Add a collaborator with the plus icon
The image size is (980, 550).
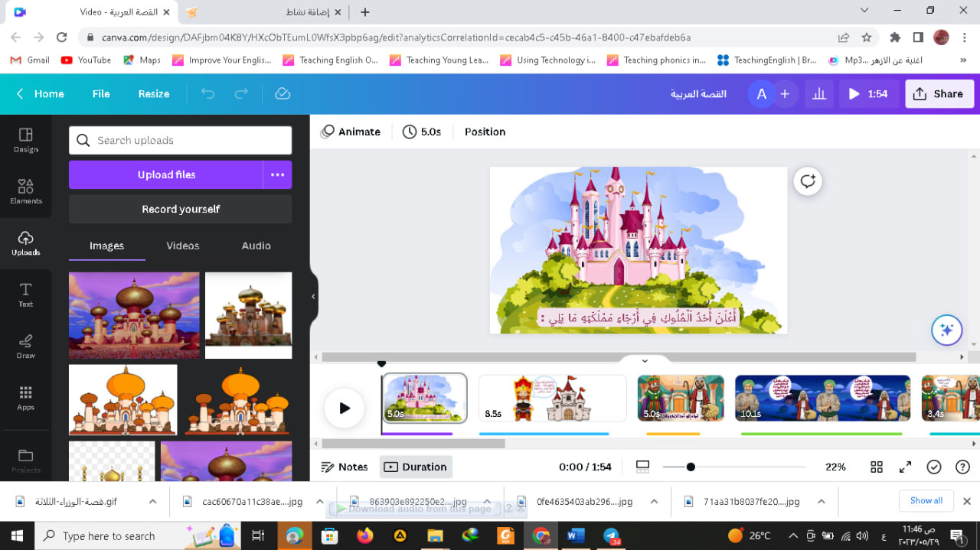(x=785, y=93)
